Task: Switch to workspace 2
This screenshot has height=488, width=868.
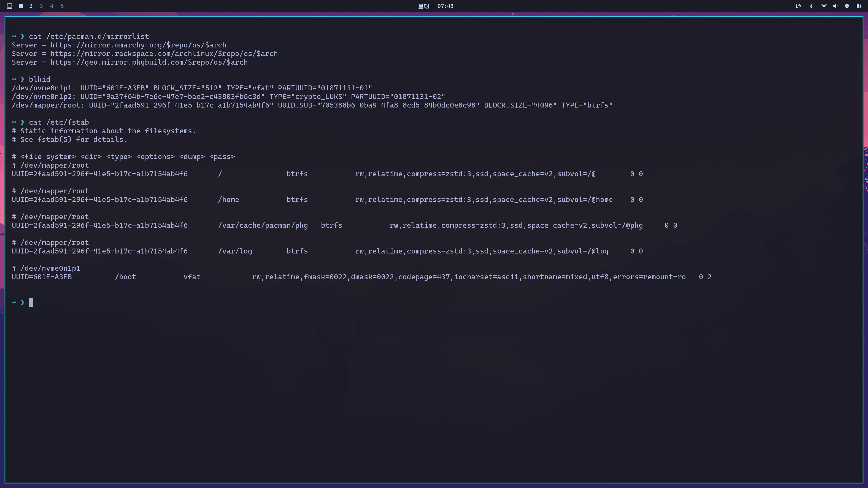Action: point(31,6)
